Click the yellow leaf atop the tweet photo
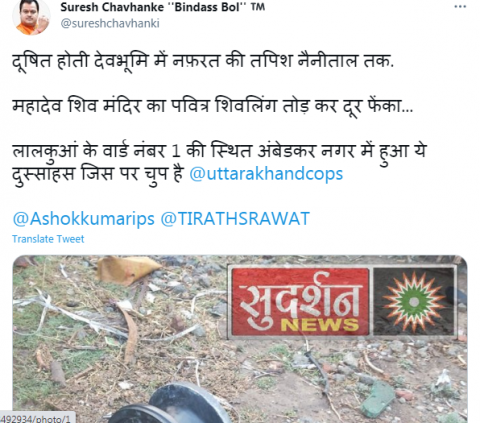Viewport: 480px width, 423px height. click(x=128, y=270)
